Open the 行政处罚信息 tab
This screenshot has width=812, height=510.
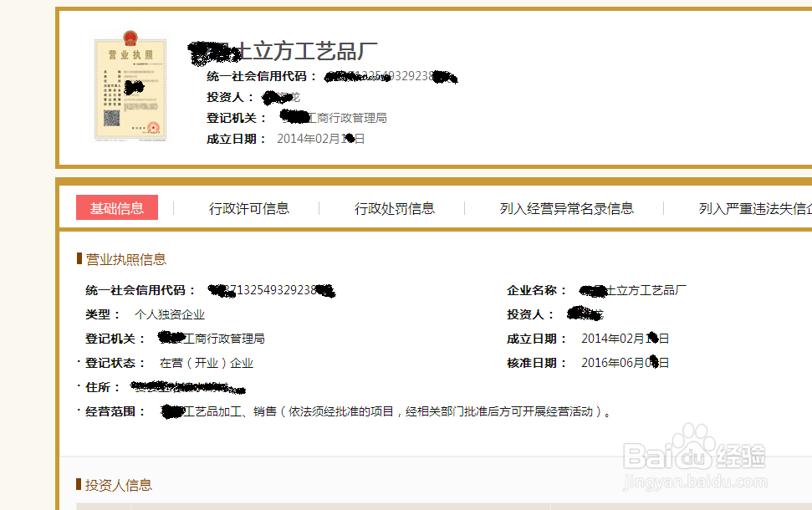[394, 209]
